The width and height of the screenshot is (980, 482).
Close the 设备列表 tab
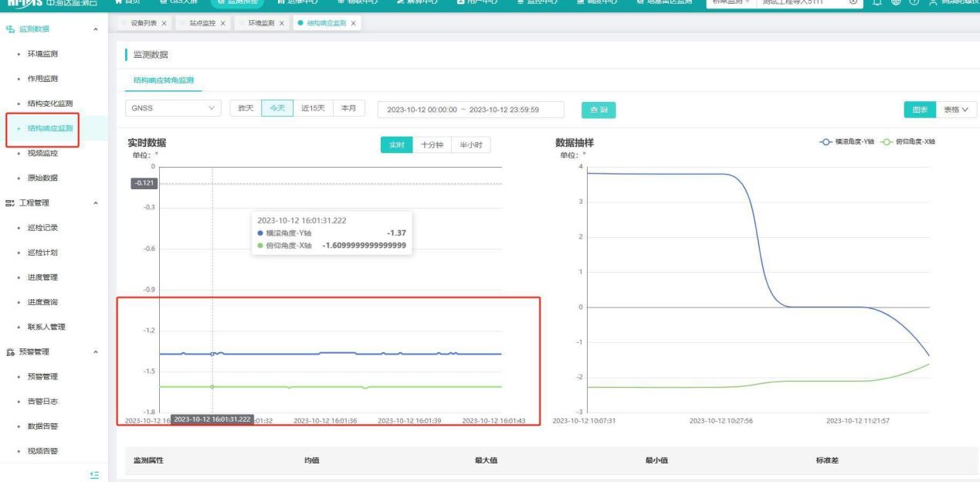point(164,24)
